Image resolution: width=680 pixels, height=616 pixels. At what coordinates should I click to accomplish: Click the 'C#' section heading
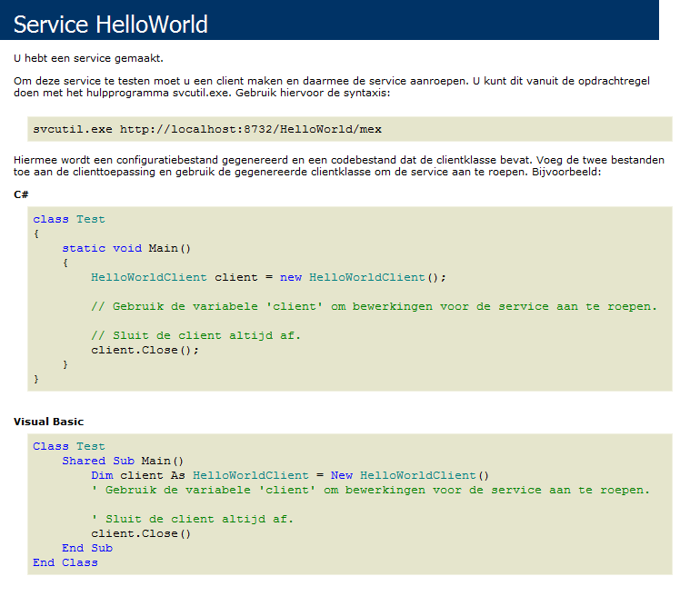tap(21, 194)
